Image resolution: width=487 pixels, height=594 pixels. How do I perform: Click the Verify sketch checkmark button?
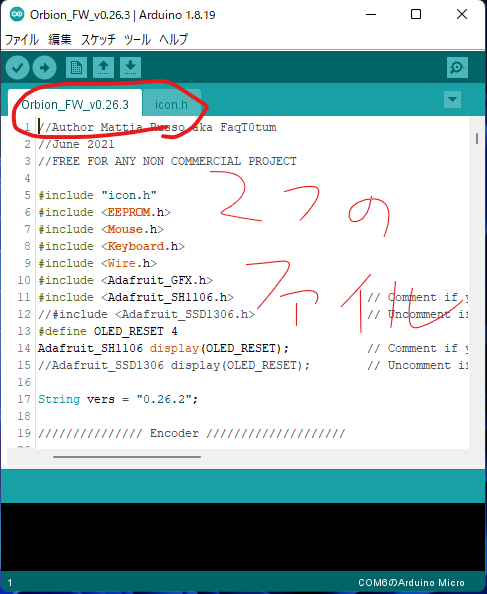[17, 68]
